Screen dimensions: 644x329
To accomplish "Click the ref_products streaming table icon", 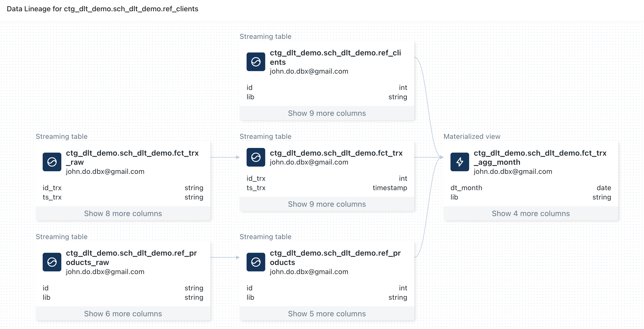I will (x=256, y=262).
